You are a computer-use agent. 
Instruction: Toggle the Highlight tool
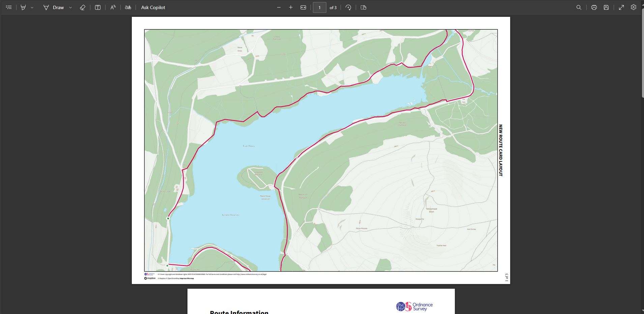coord(22,7)
